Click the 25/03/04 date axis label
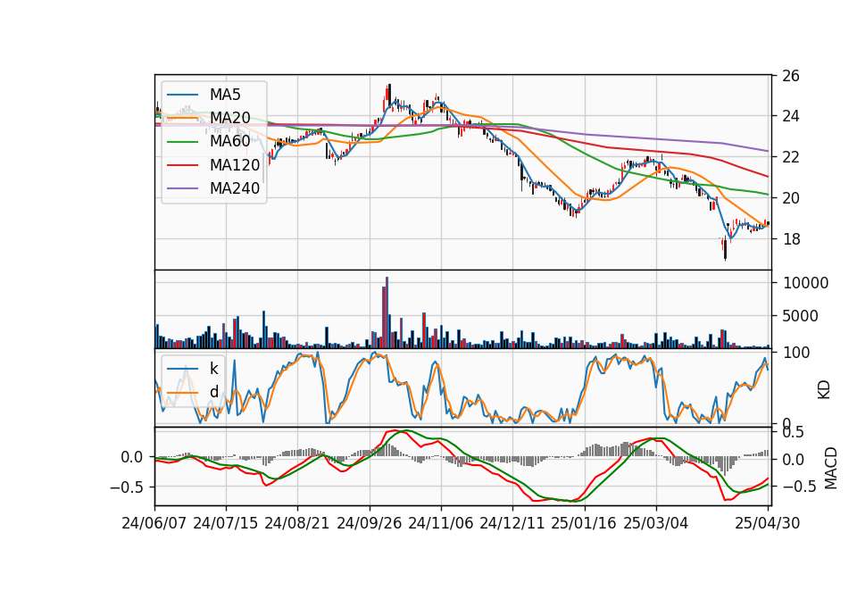The width and height of the screenshot is (857, 616). pyautogui.click(x=656, y=523)
